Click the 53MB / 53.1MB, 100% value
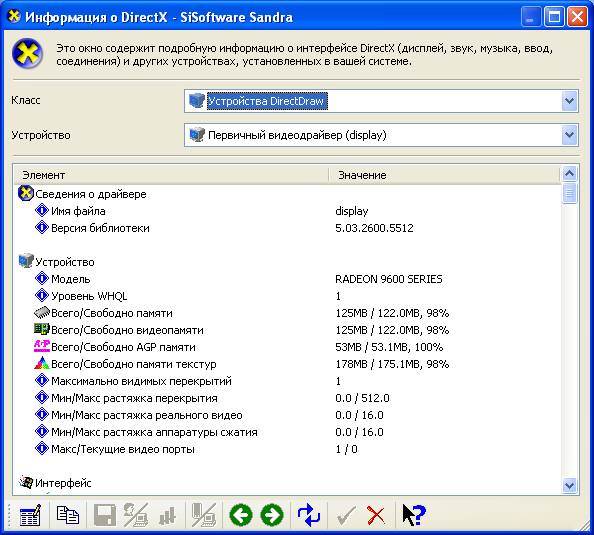Viewport: 594px width, 535px height. click(x=389, y=347)
